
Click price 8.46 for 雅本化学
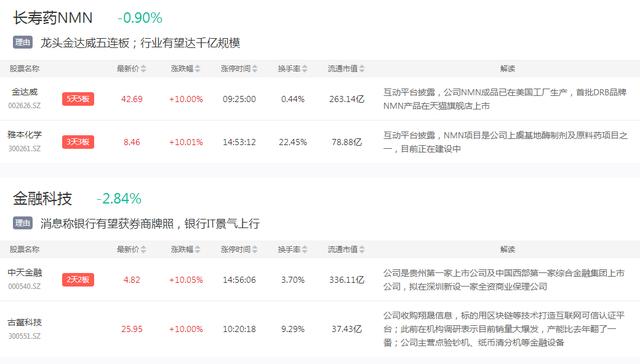pyautogui.click(x=132, y=142)
